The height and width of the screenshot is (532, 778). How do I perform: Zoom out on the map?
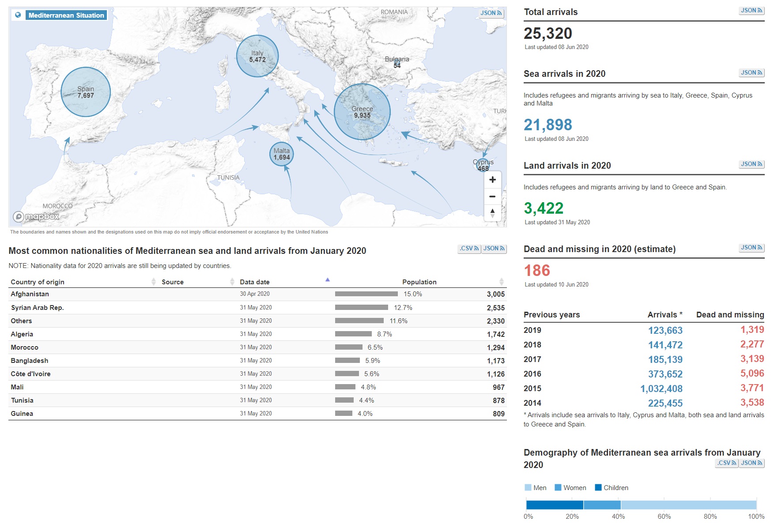[x=492, y=196]
